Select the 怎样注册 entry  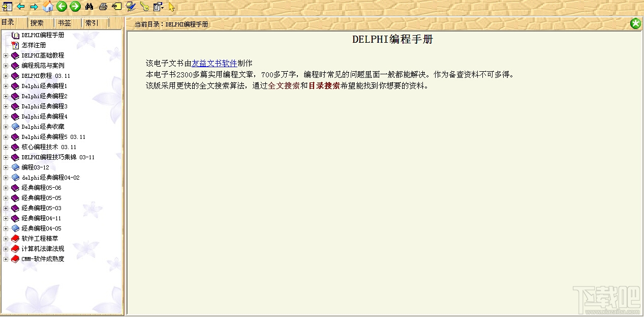pyautogui.click(x=34, y=45)
